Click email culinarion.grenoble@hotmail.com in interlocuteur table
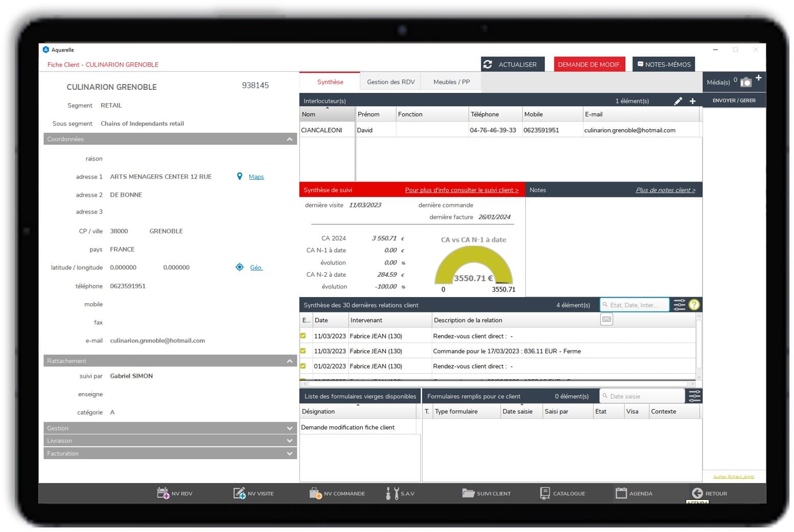This screenshot has height=532, width=794. (629, 130)
